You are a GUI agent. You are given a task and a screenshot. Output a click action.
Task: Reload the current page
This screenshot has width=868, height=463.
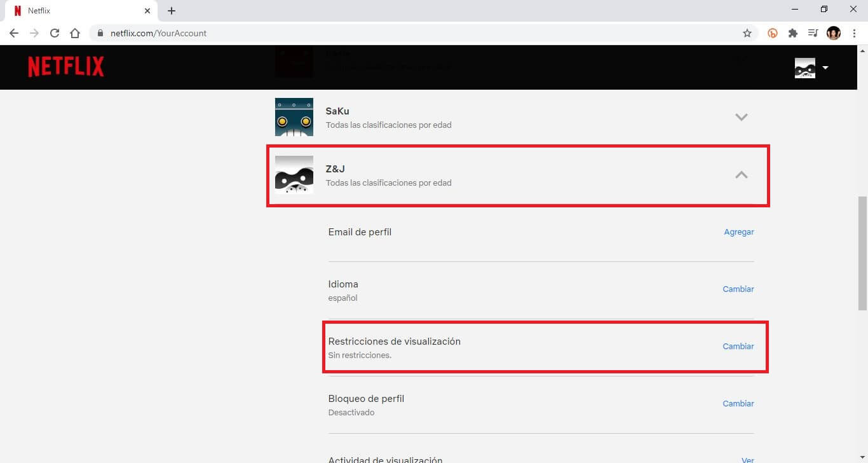tap(55, 33)
